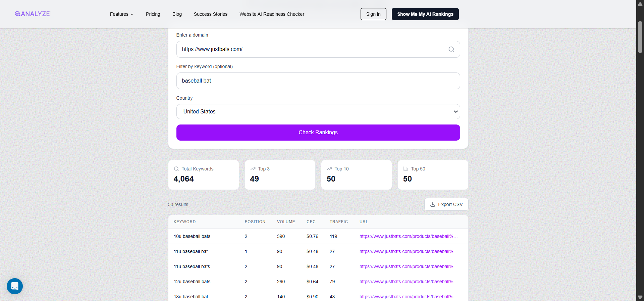Focus the domain input field

point(318,49)
